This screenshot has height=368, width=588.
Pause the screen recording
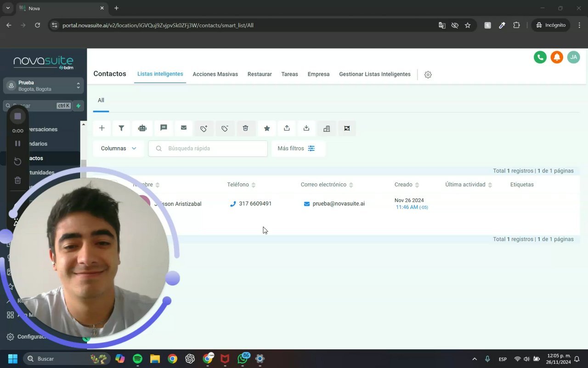coord(17,144)
